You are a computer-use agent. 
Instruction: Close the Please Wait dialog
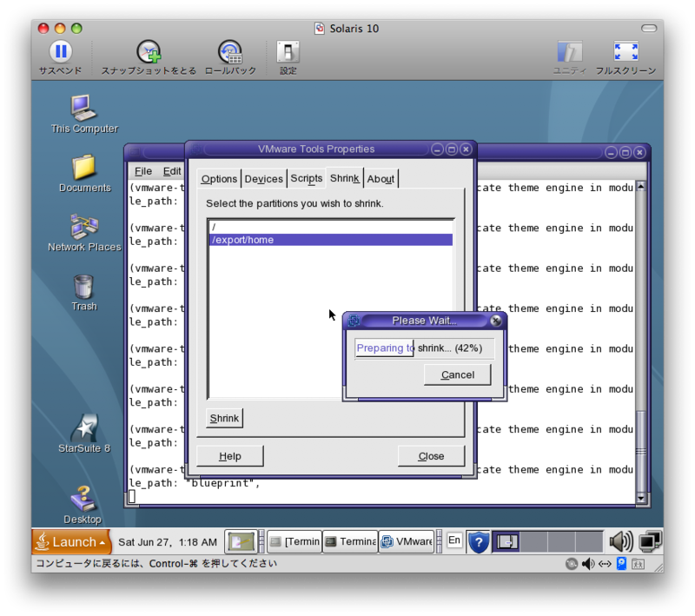(x=496, y=321)
